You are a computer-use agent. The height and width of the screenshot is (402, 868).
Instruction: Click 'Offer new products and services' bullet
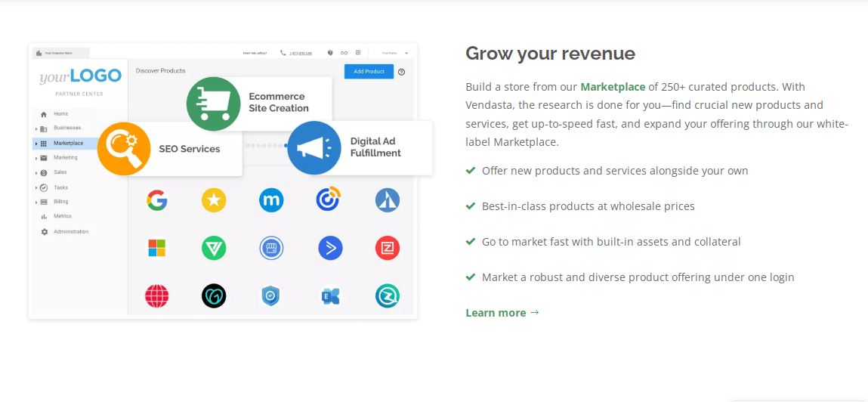point(615,171)
